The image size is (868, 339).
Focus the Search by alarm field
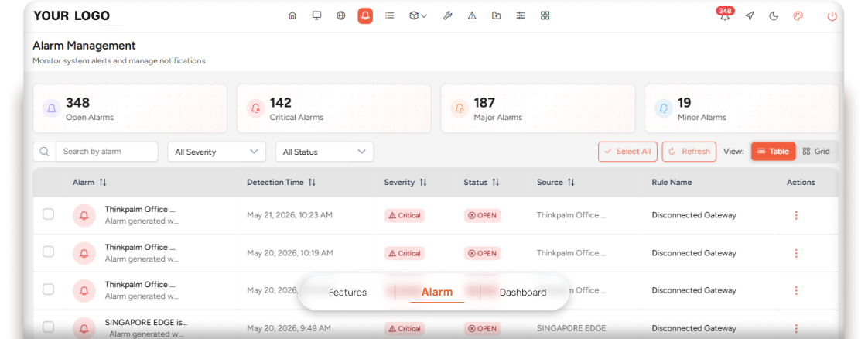tap(107, 152)
